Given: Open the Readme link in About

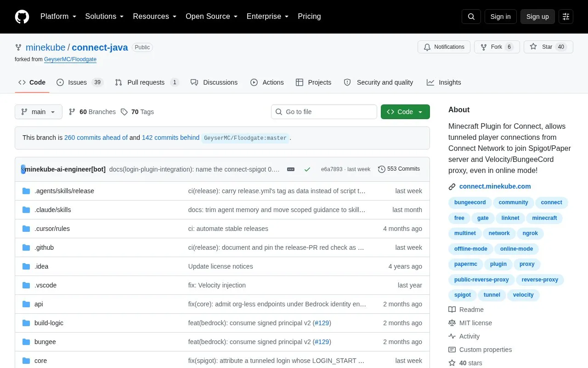Looking at the screenshot, I should pos(466,310).
